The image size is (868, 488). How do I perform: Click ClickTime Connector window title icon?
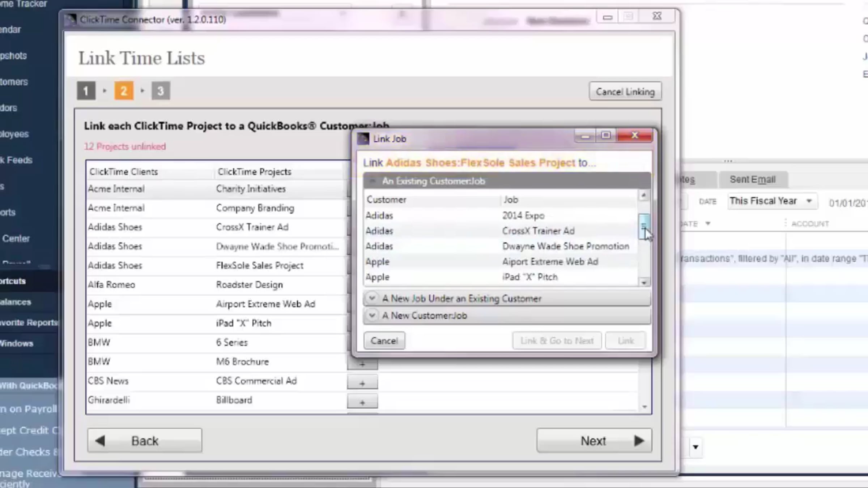point(71,20)
